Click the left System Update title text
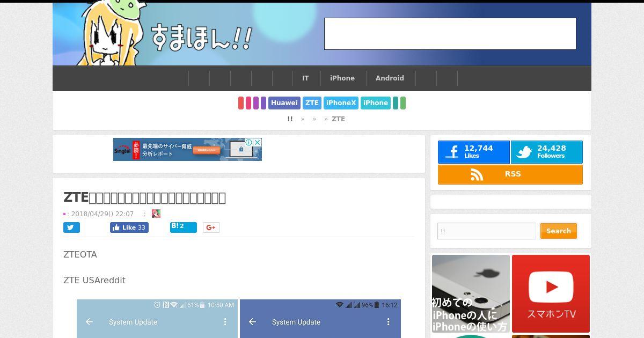 click(133, 322)
